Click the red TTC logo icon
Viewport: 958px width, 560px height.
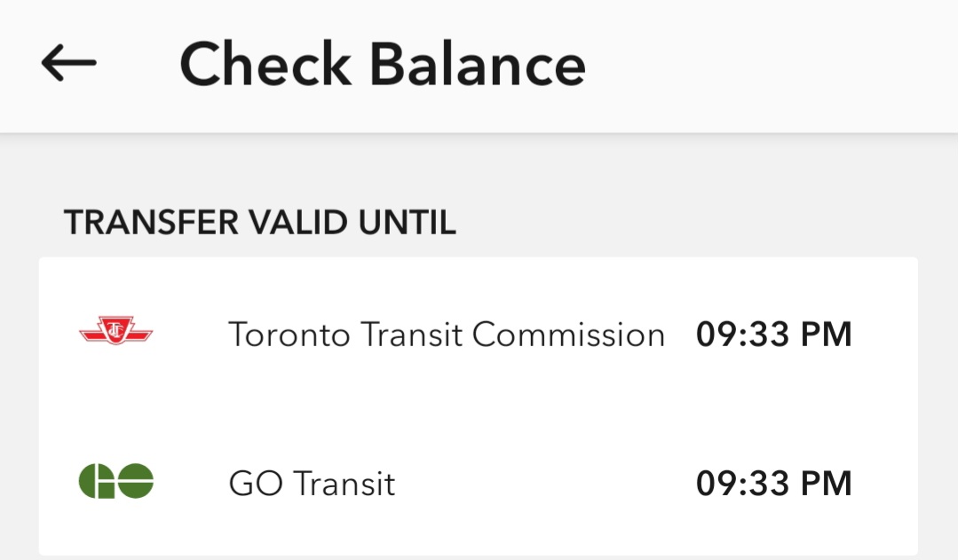tap(115, 332)
